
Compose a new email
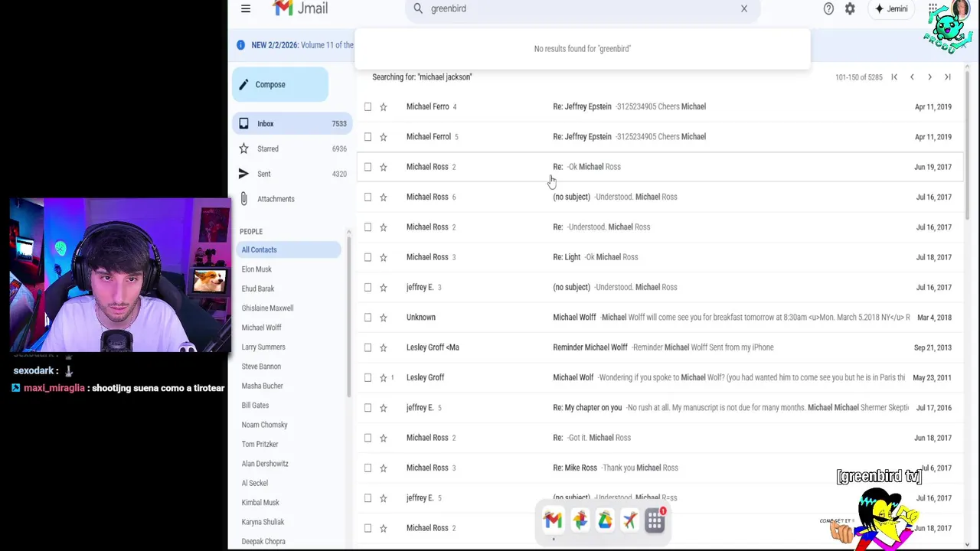click(280, 85)
